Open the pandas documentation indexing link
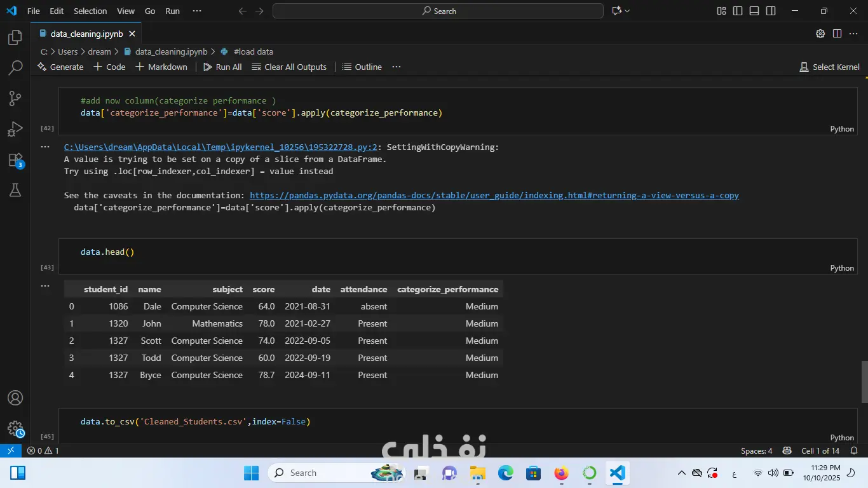Viewport: 868px width, 488px height. [494, 196]
